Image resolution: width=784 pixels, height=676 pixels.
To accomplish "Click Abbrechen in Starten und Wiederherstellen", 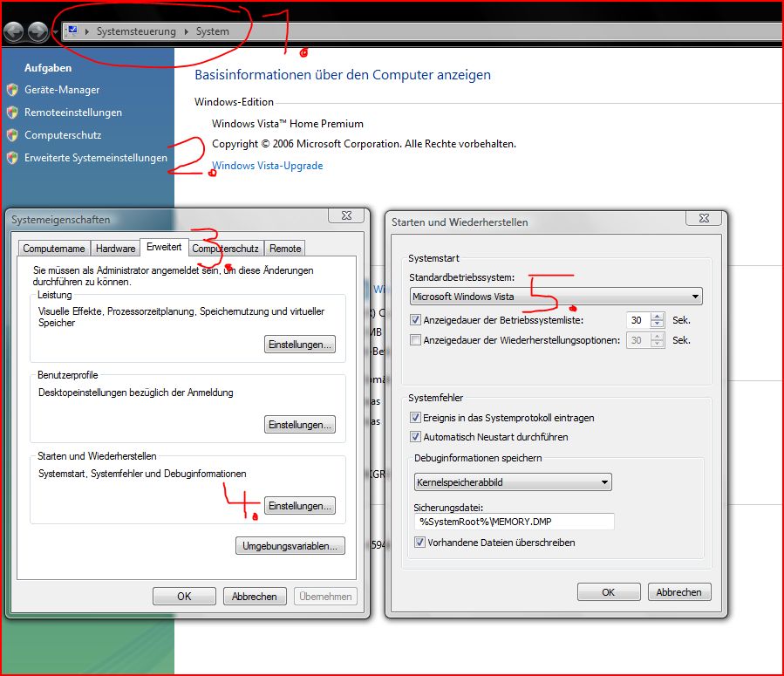I will 679,592.
